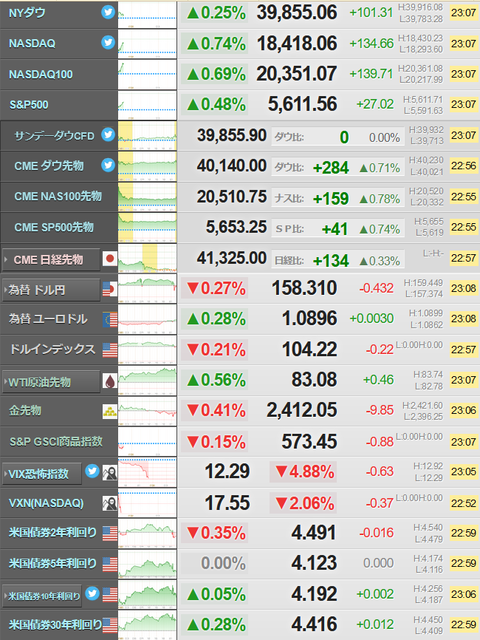Click the VXN value 17.55
480x640 pixels.
pyautogui.click(x=227, y=503)
